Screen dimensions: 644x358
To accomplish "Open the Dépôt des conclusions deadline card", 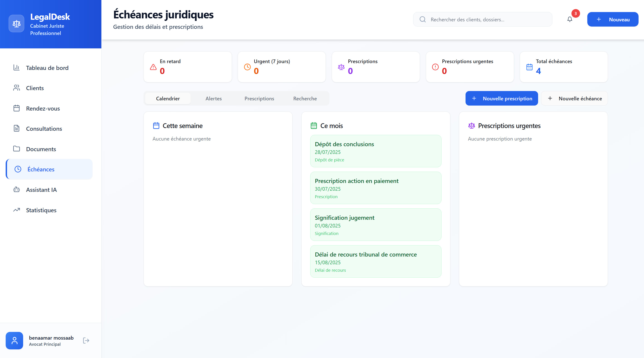I will tap(376, 151).
